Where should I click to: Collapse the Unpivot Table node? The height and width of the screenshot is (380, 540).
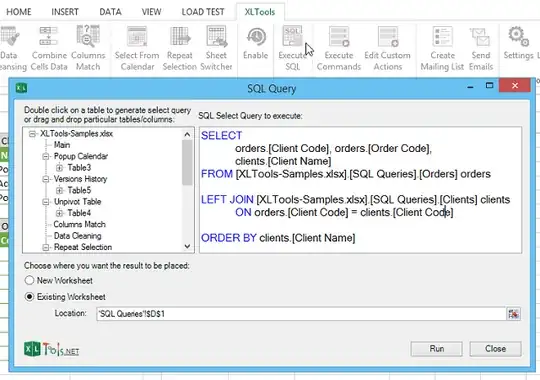[x=45, y=202]
